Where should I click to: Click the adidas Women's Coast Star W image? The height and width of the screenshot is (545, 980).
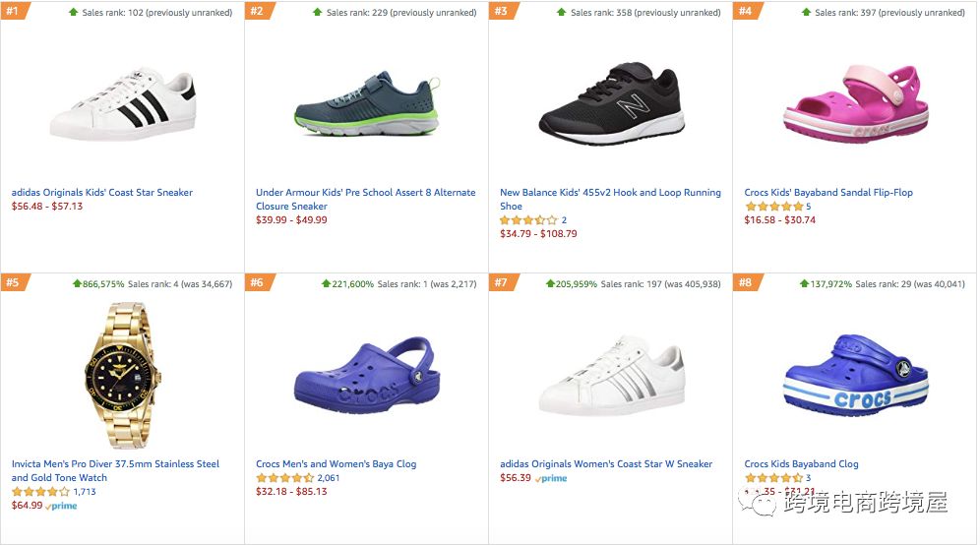pos(610,379)
